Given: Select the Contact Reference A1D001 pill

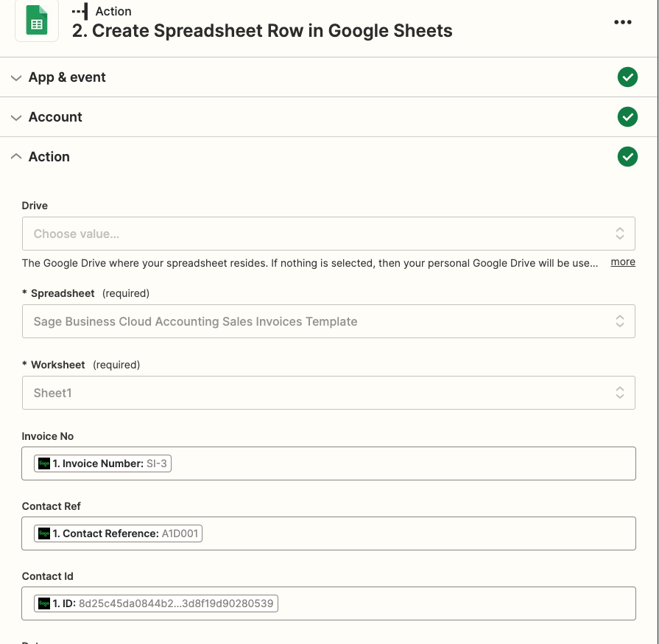Looking at the screenshot, I should (x=118, y=533).
